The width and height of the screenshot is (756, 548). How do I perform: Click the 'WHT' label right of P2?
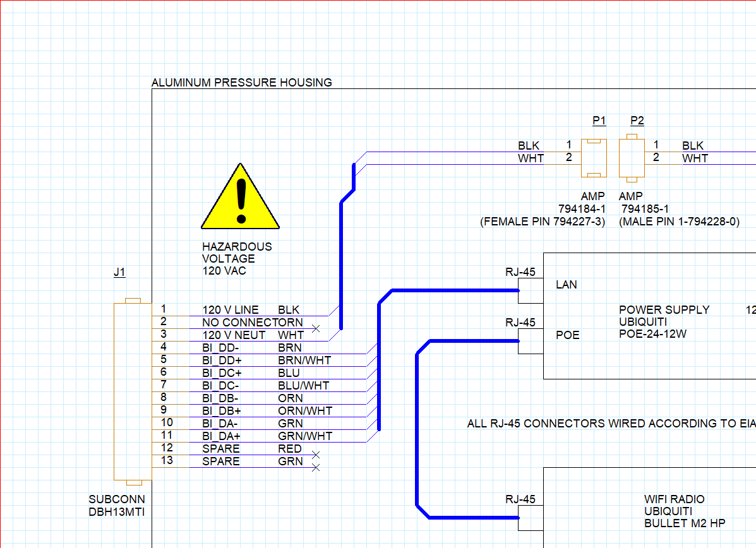click(695, 158)
